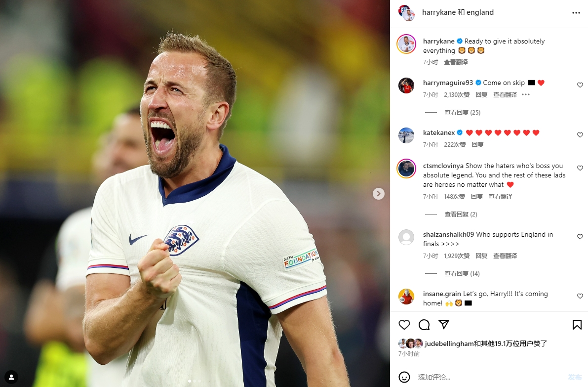Expand 25 replies under harrymaguire93 comment
Screen dimensions: 588x387
tap(463, 112)
